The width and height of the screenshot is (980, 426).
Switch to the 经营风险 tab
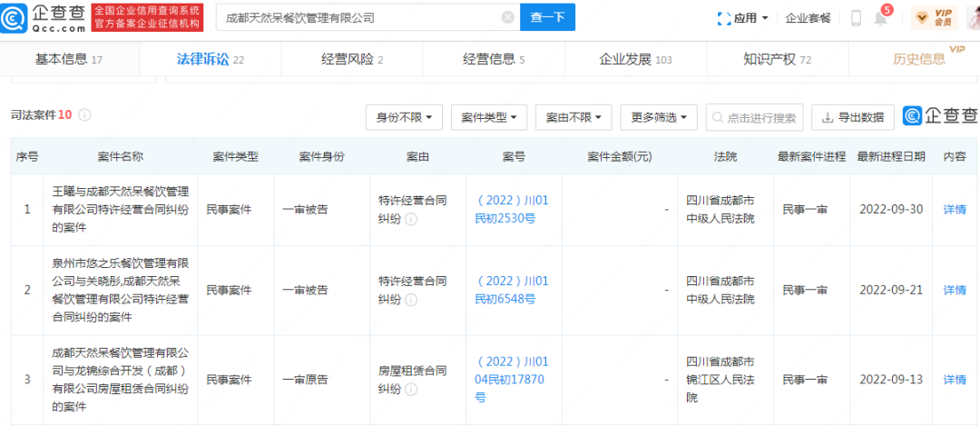(352, 60)
